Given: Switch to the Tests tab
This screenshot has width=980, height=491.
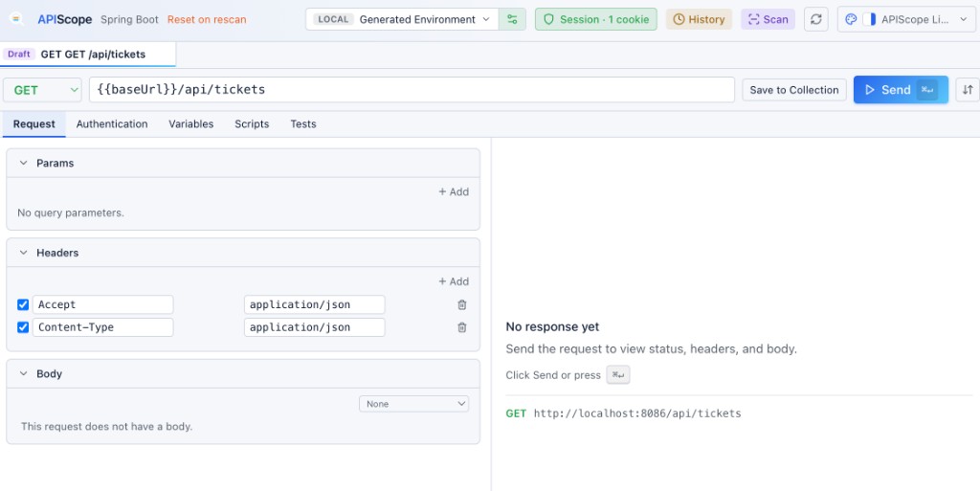Looking at the screenshot, I should pos(303,123).
